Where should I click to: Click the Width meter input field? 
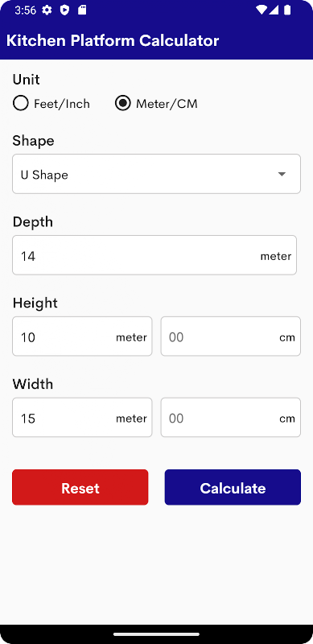tap(82, 417)
